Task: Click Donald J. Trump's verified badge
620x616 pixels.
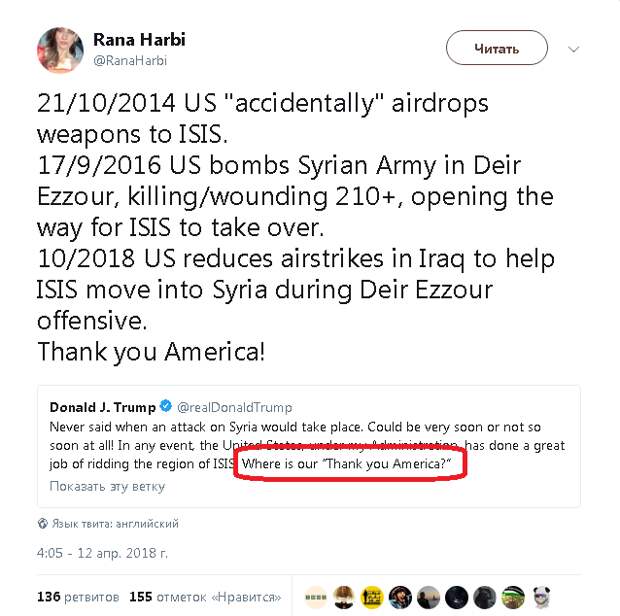Action: (166, 408)
